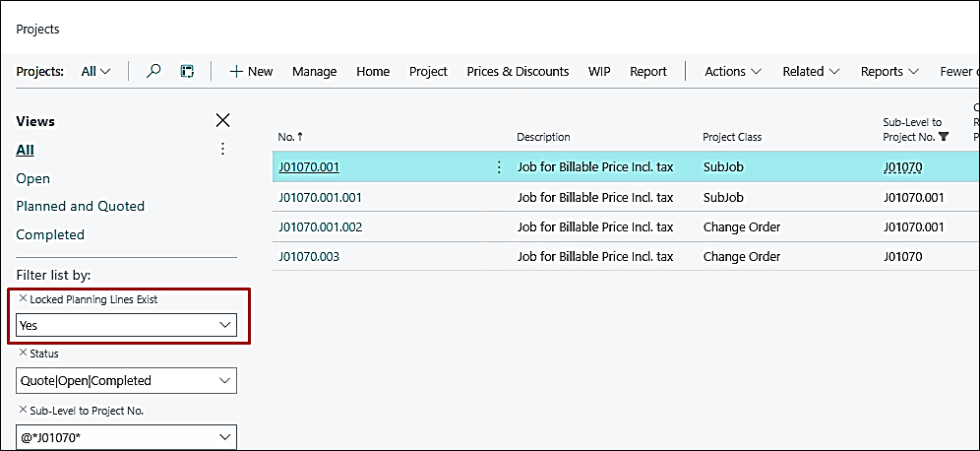Open the underlined J01070 sub-level link

pos(902,167)
